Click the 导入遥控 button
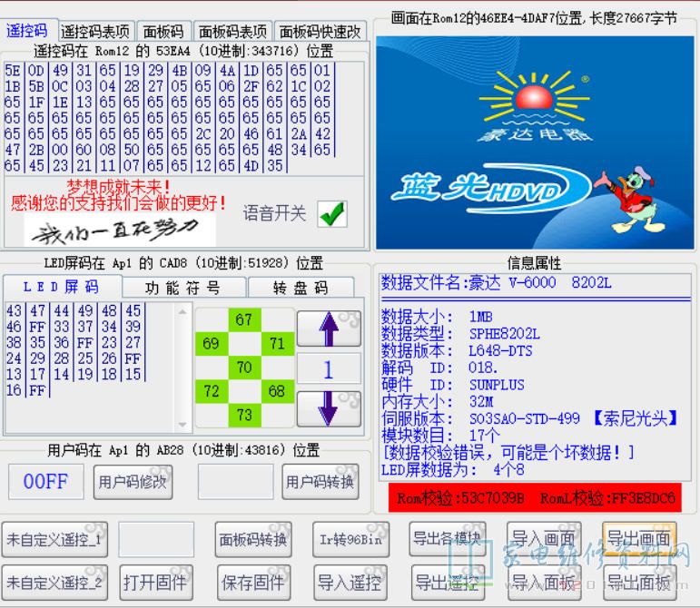Viewport: 700px width, 608px height. pos(350,583)
